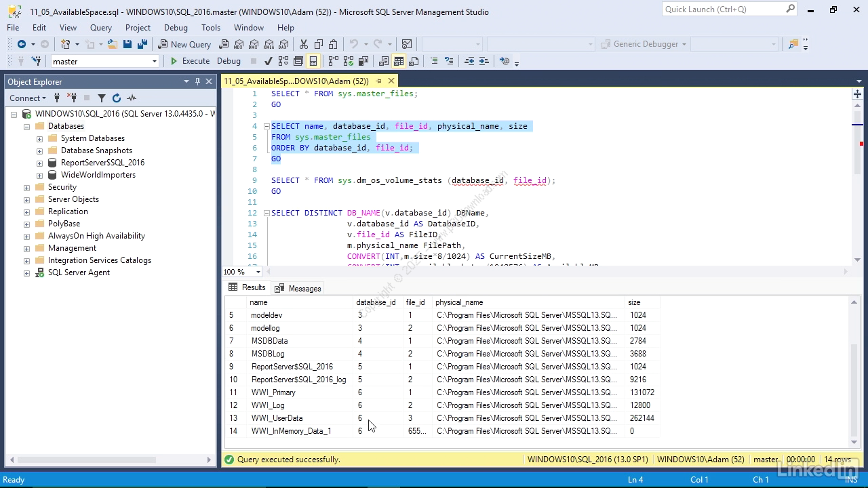Image resolution: width=868 pixels, height=488 pixels.
Task: Open a new Analysis Services MDX query
Action: click(x=239, y=44)
